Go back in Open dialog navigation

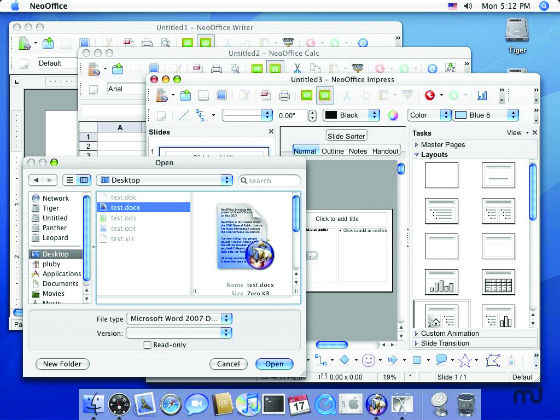36,180
